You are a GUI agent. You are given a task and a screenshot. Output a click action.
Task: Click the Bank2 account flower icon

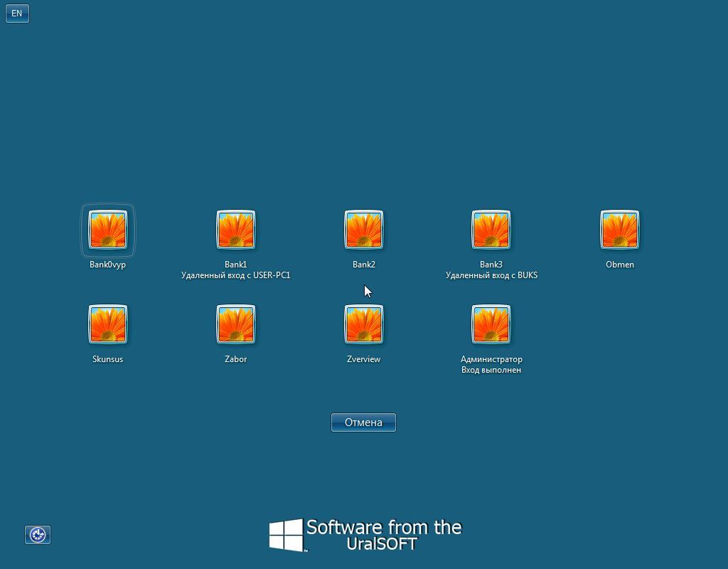tap(363, 230)
